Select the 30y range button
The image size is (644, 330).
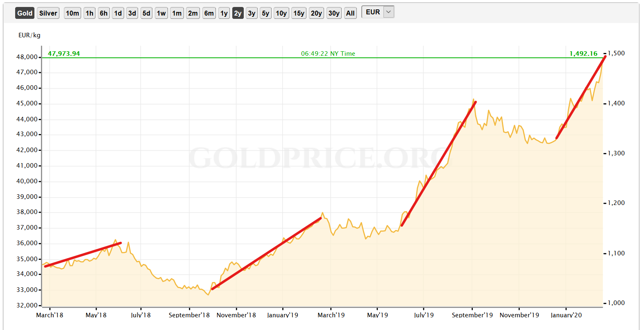(334, 13)
